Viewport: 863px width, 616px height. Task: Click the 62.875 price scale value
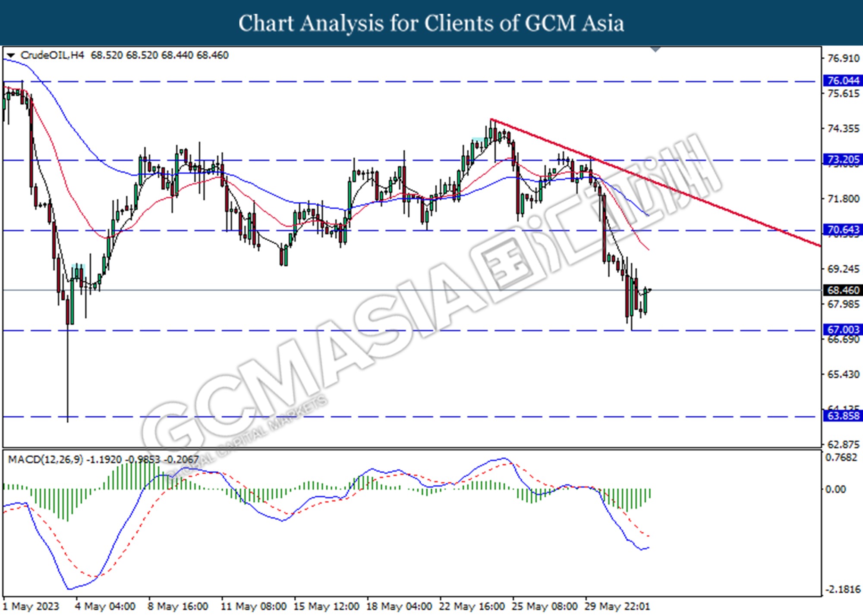[x=843, y=445]
